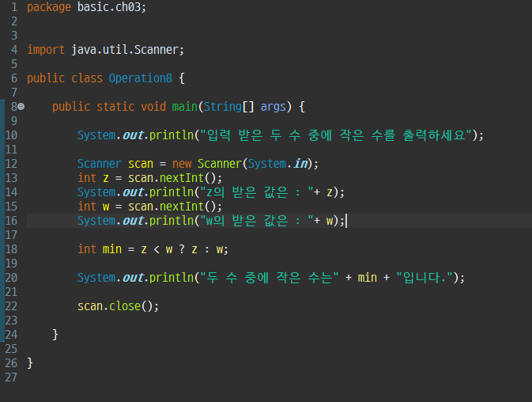Image resolution: width=532 pixels, height=402 pixels.
Task: Click the package keyword on line 1
Action: pos(49,7)
